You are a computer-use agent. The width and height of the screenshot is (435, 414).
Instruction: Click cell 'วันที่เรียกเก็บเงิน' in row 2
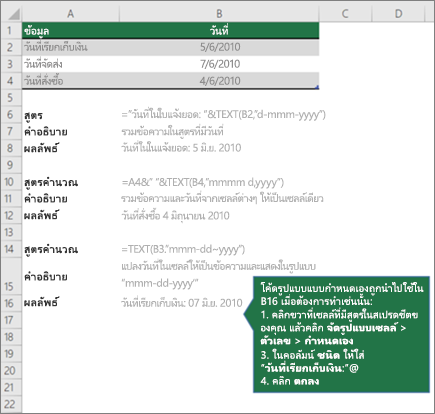click(x=70, y=47)
